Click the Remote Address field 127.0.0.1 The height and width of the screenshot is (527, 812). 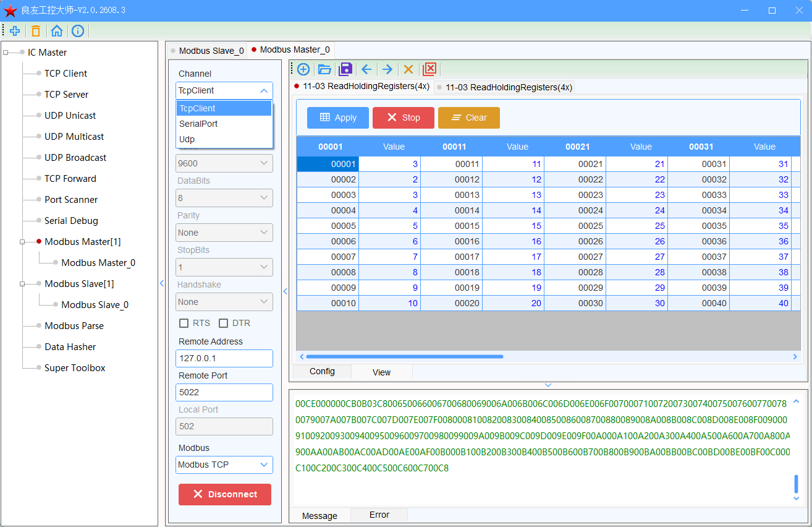pyautogui.click(x=224, y=358)
